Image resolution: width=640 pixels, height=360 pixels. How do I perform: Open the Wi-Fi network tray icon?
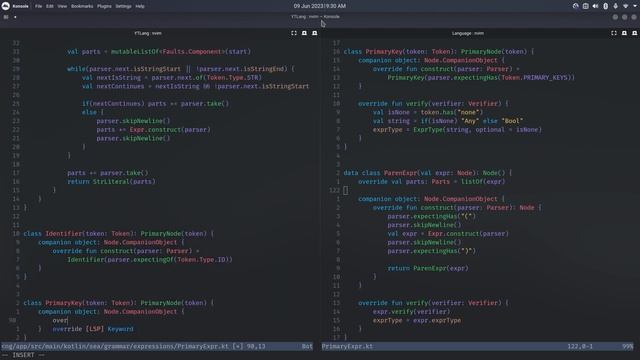[x=625, y=6]
